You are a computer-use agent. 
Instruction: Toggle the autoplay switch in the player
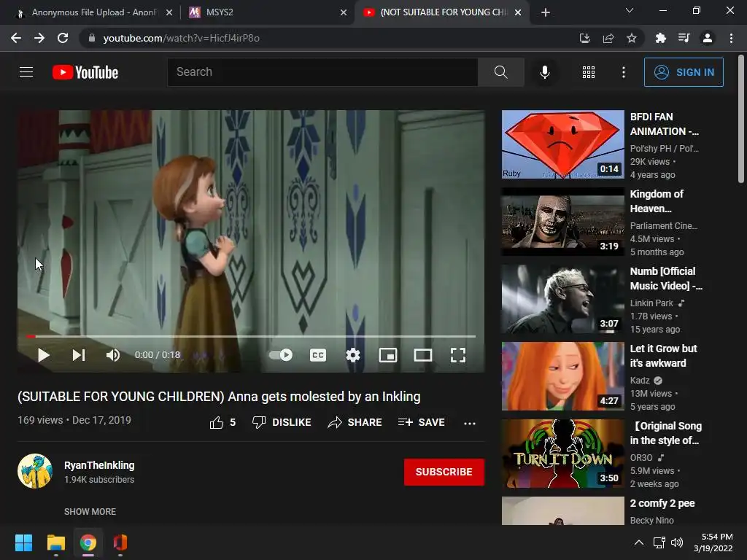click(x=281, y=355)
